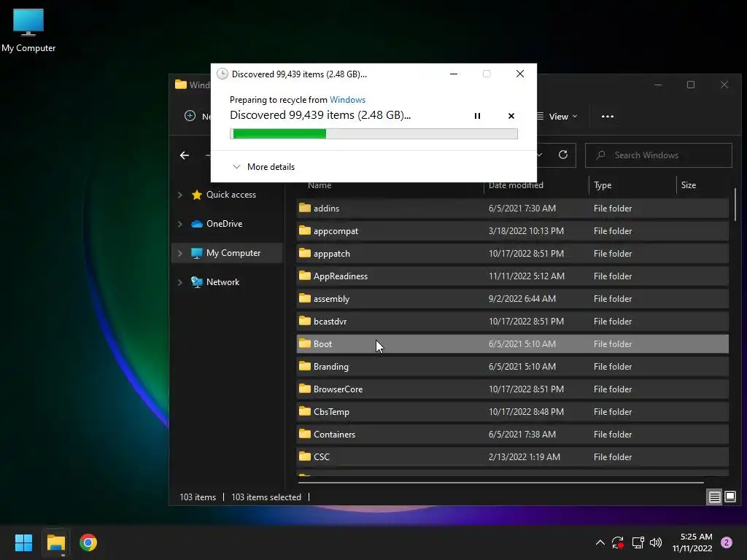Click 103 items selected status text
The width and height of the screenshot is (747, 560).
(x=266, y=497)
